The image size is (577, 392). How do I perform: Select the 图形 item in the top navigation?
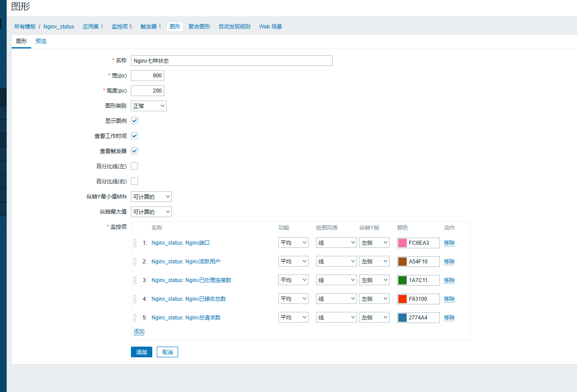[x=175, y=27]
